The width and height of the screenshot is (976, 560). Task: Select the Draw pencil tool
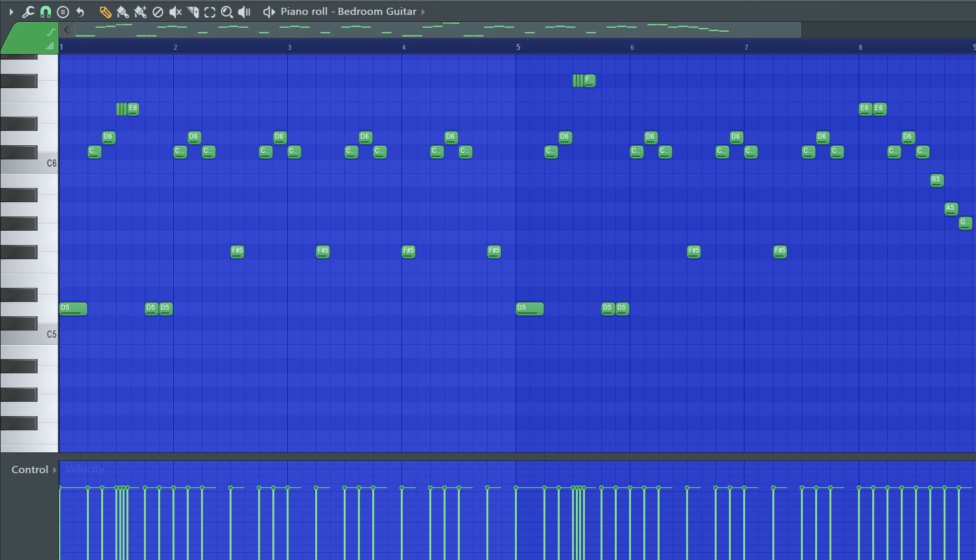click(105, 12)
